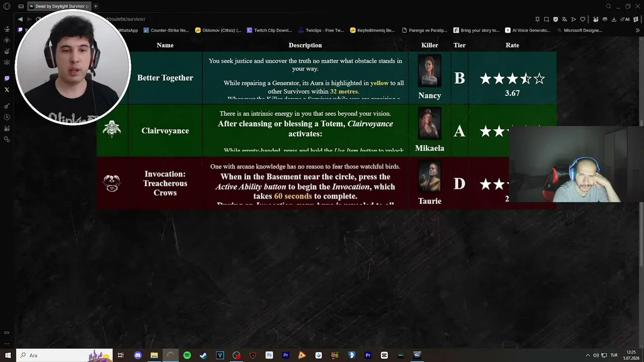Click the 3.67 rating value

click(512, 94)
